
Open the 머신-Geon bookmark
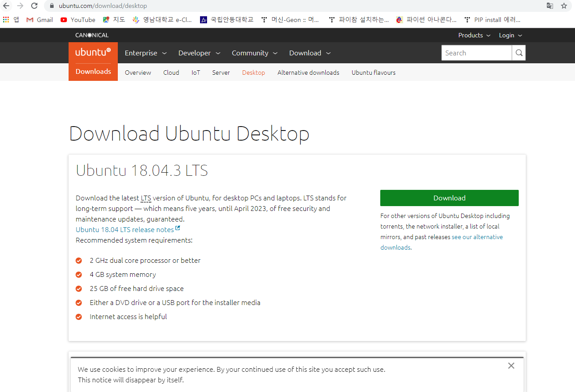click(290, 20)
